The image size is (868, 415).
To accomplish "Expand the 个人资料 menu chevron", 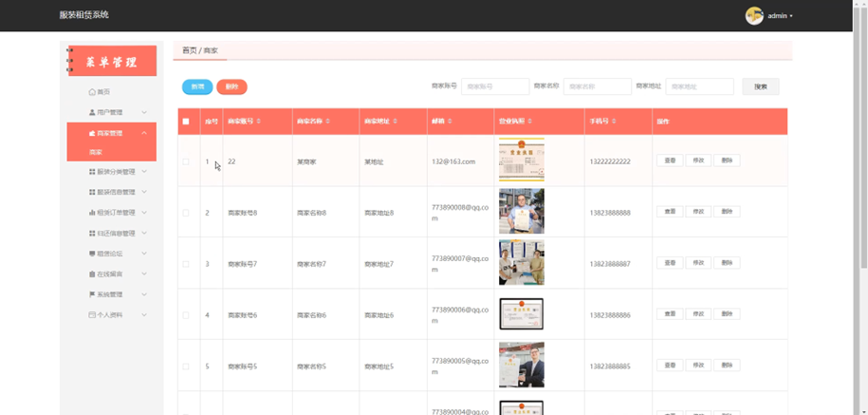I will coord(144,314).
